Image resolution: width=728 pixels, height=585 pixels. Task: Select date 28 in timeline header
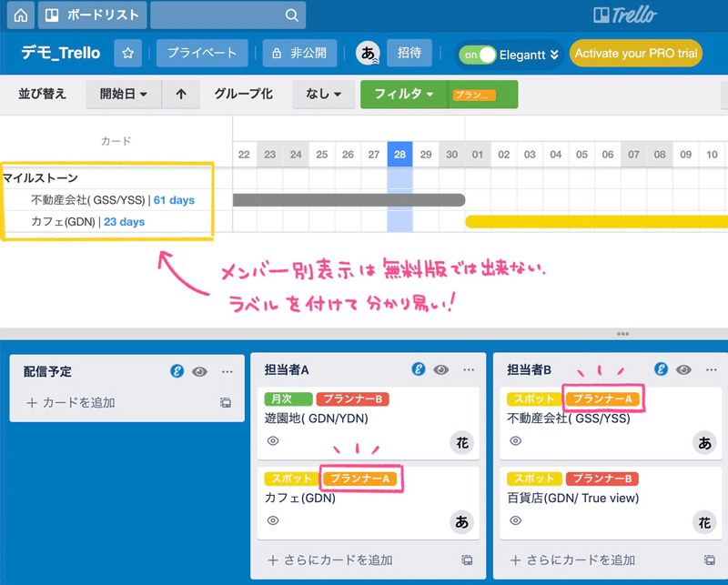point(399,155)
